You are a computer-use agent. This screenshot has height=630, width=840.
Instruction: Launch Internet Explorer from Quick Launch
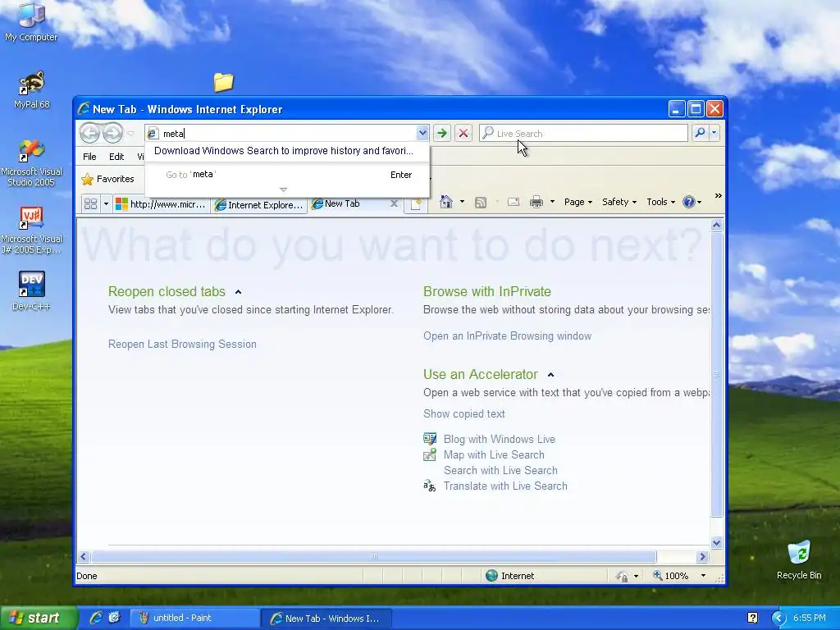pos(96,618)
